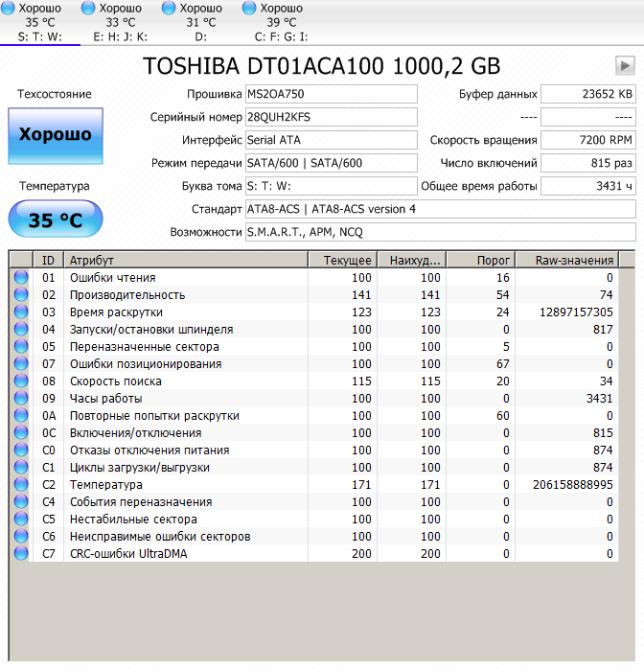This screenshot has height=670, width=644.
Task: Click the 7200 RPM rotation speed field
Action: [x=587, y=140]
